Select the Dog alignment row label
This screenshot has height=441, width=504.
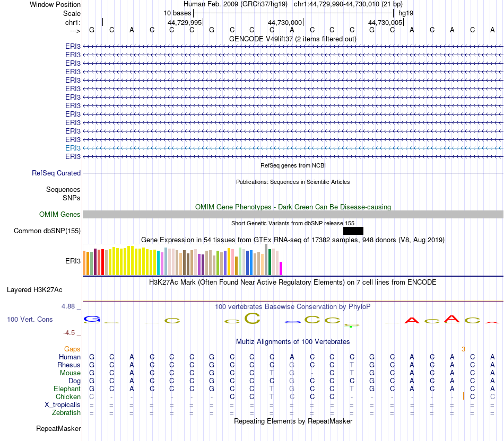pos(74,381)
